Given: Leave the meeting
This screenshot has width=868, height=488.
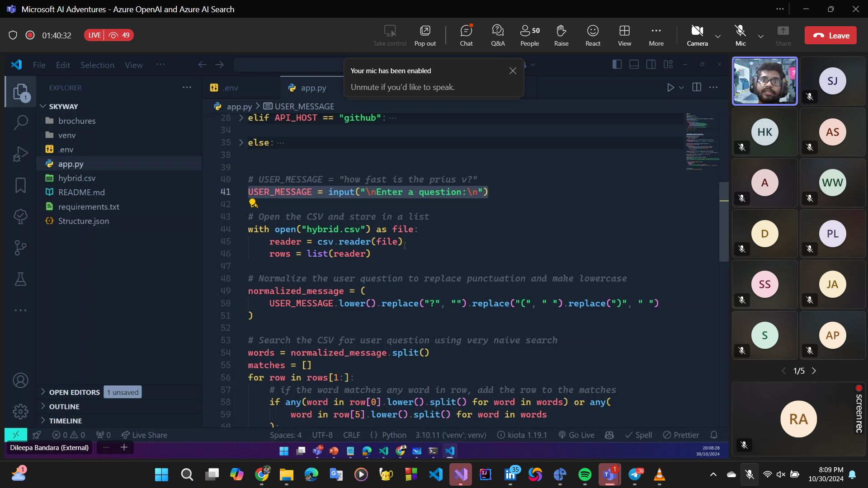Looking at the screenshot, I should (x=830, y=35).
